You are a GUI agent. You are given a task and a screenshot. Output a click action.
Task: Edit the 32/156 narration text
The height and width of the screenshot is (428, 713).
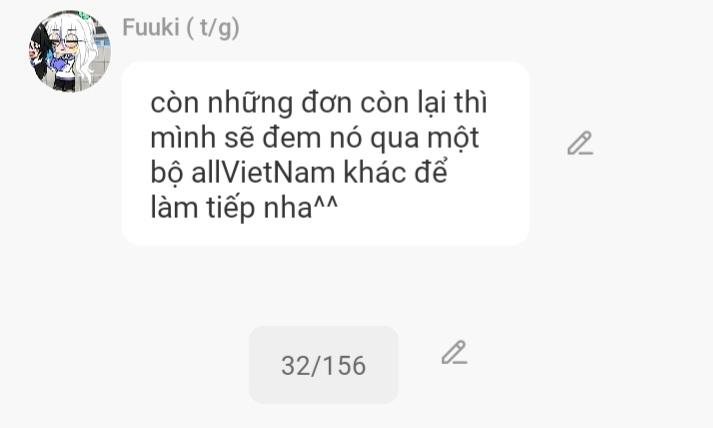(x=454, y=352)
